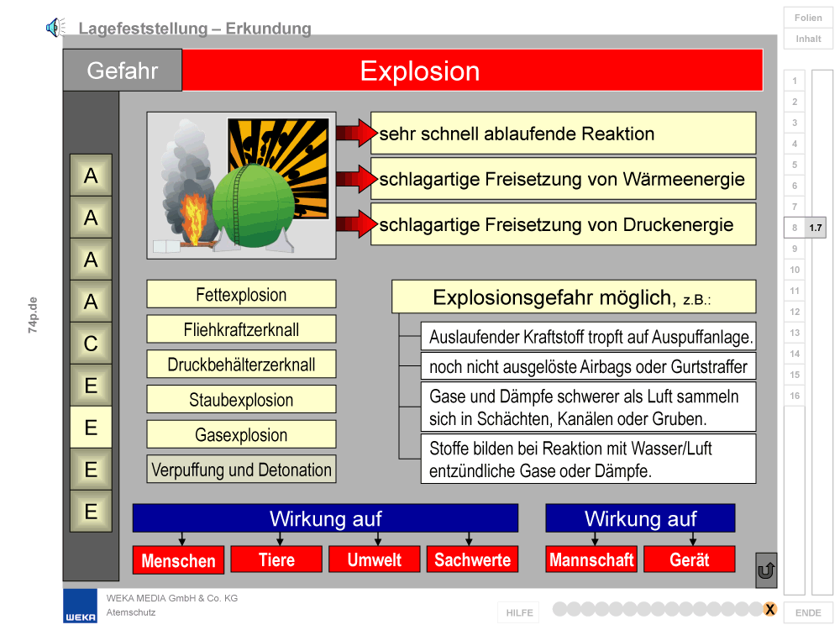Select the current slide 8 entry
Viewport: 840px width, 630px height.
pyautogui.click(x=795, y=228)
